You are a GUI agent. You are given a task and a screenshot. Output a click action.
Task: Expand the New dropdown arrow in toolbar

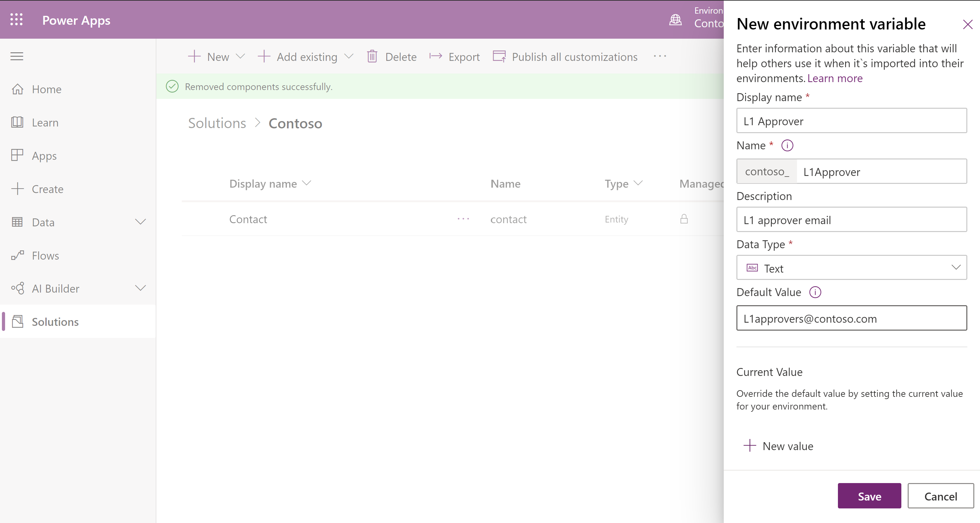pos(240,57)
